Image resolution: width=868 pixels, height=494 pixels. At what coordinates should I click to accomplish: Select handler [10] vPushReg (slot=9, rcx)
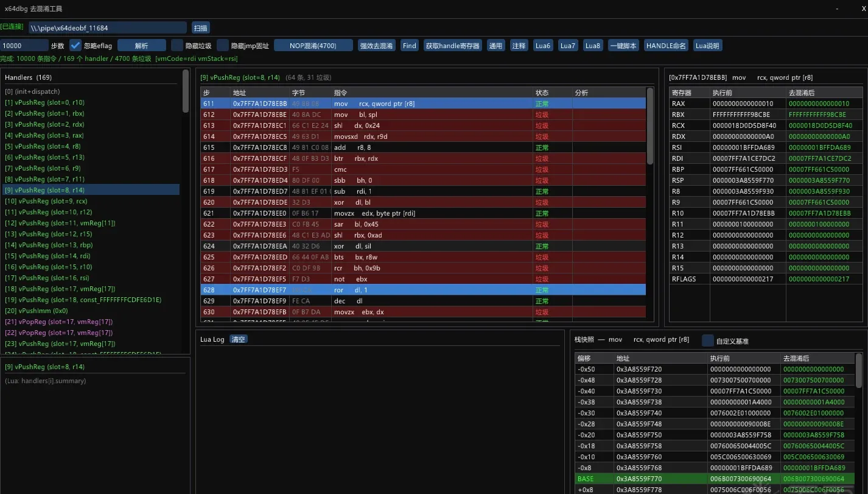click(91, 201)
